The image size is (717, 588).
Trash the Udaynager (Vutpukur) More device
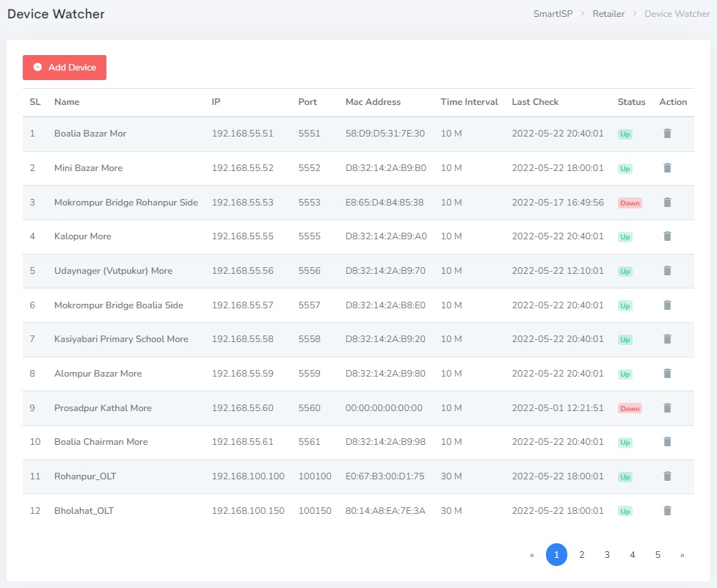(x=667, y=271)
